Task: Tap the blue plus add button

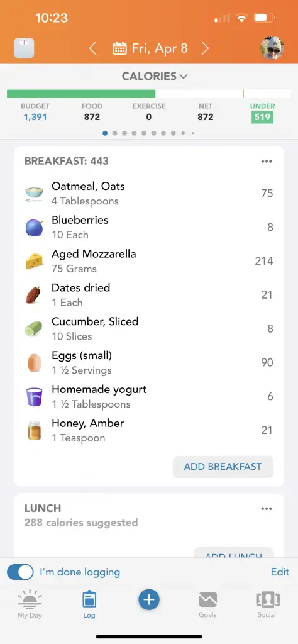Action: 148,600
